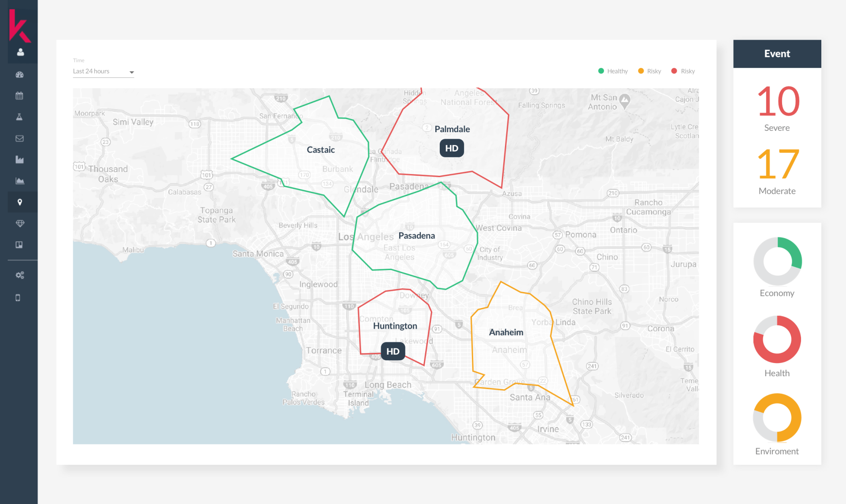Image resolution: width=846 pixels, height=504 pixels.
Task: Click the lab flask icon
Action: tap(19, 117)
